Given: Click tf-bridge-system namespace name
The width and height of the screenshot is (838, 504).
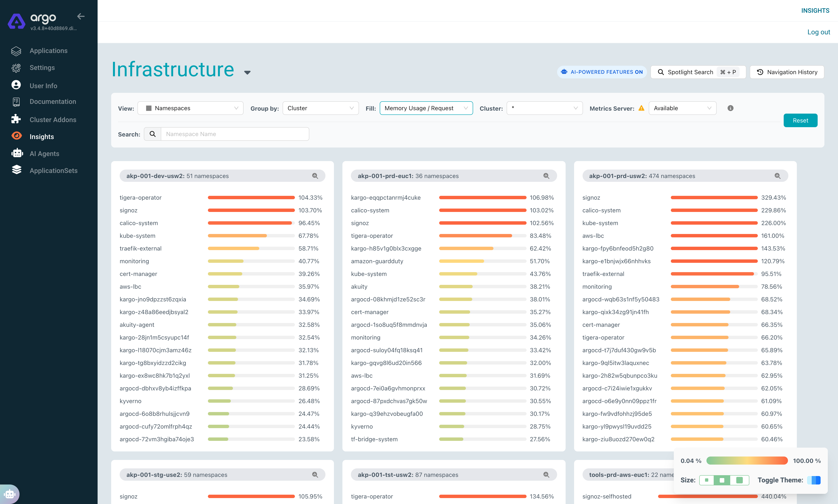Looking at the screenshot, I should 374,439.
